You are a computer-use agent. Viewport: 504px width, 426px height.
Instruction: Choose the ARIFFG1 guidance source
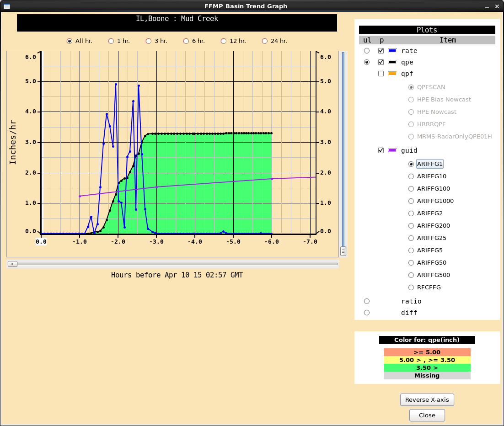pos(426,164)
